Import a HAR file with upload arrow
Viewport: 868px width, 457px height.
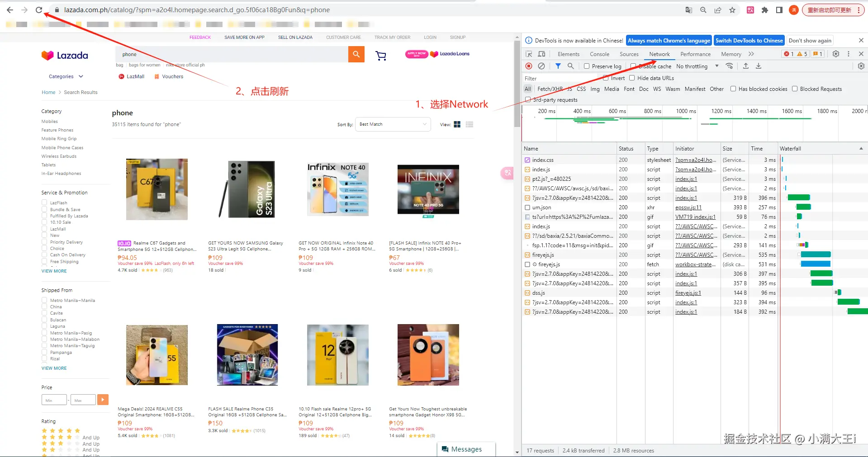click(746, 66)
